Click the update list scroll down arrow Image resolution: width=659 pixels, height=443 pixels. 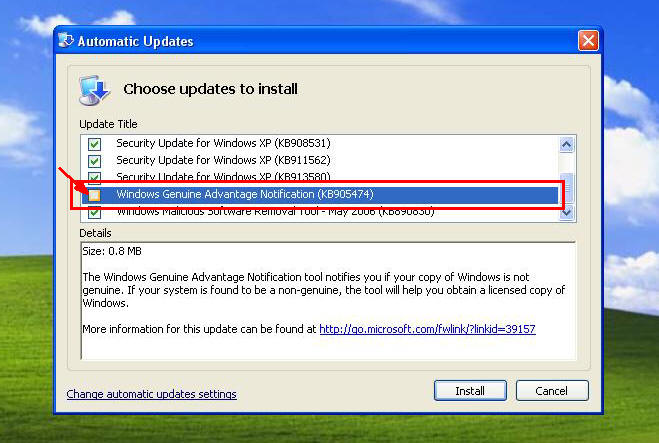pos(566,212)
